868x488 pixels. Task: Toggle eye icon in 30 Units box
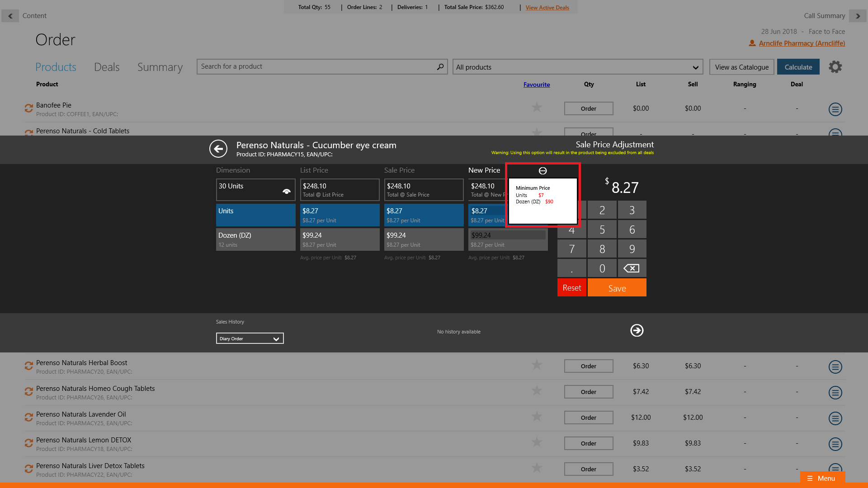pos(286,192)
